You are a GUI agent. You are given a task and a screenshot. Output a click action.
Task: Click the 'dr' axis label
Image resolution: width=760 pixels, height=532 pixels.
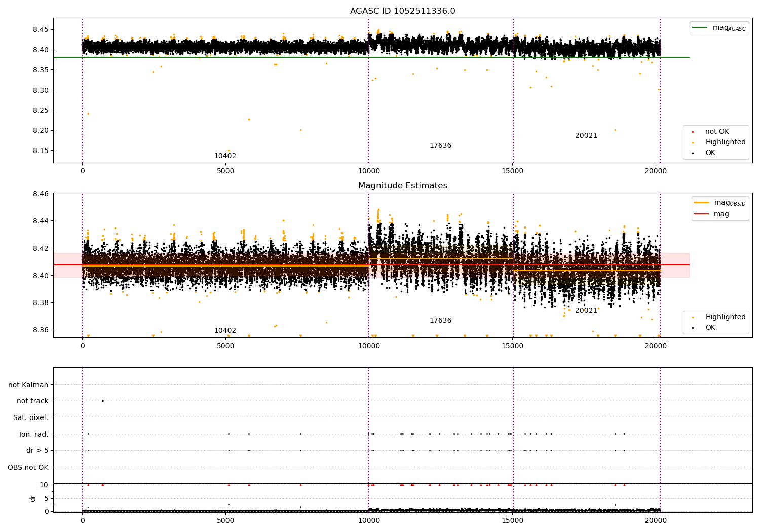[33, 498]
